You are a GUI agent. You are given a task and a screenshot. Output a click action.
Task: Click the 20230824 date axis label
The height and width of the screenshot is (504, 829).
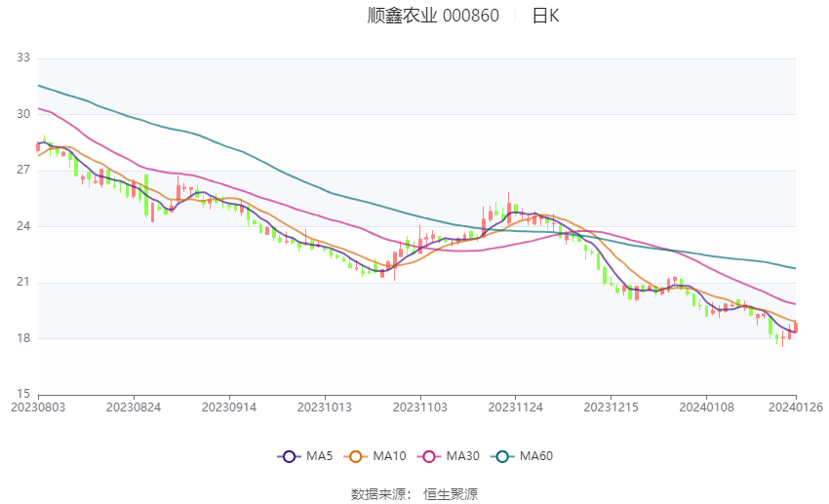(134, 407)
